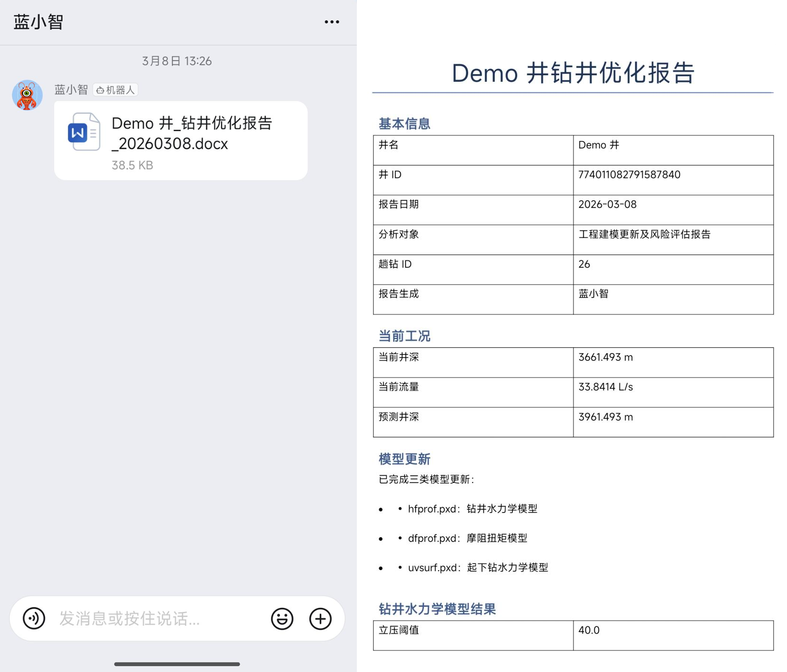Select the hfprof.pxd 钻井水力学模型 bullet item
The image size is (787, 672).
coord(473,508)
